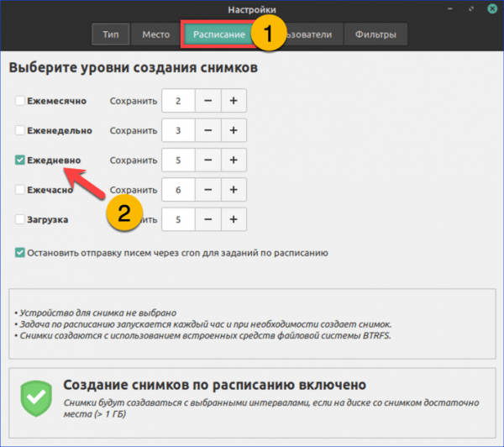Click the Ежемесячно value field showing 2

tap(178, 101)
